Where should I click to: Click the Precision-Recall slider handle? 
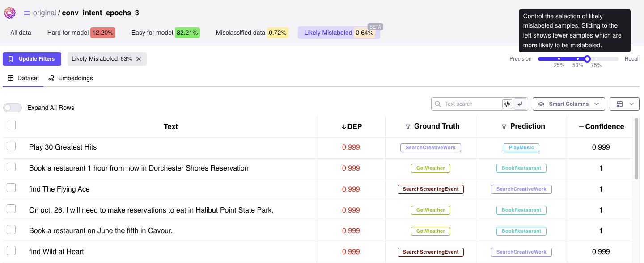587,59
